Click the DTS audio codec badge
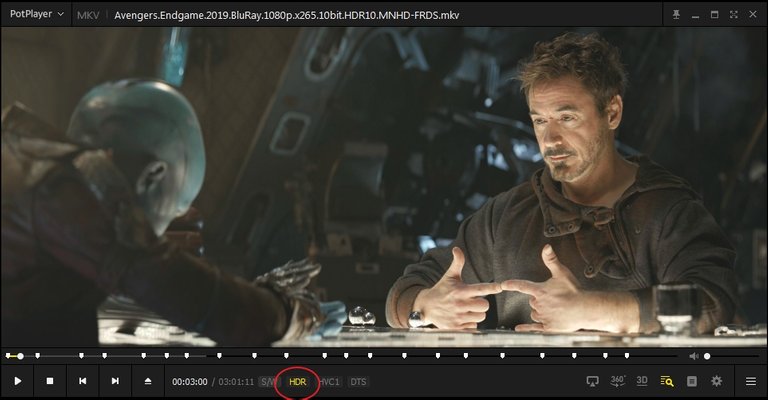The image size is (768, 400). tap(358, 382)
